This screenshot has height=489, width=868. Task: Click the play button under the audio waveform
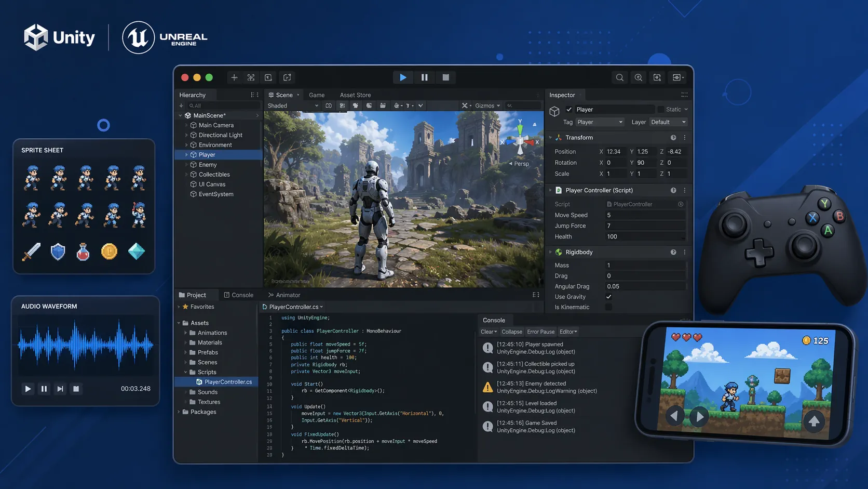(28, 389)
